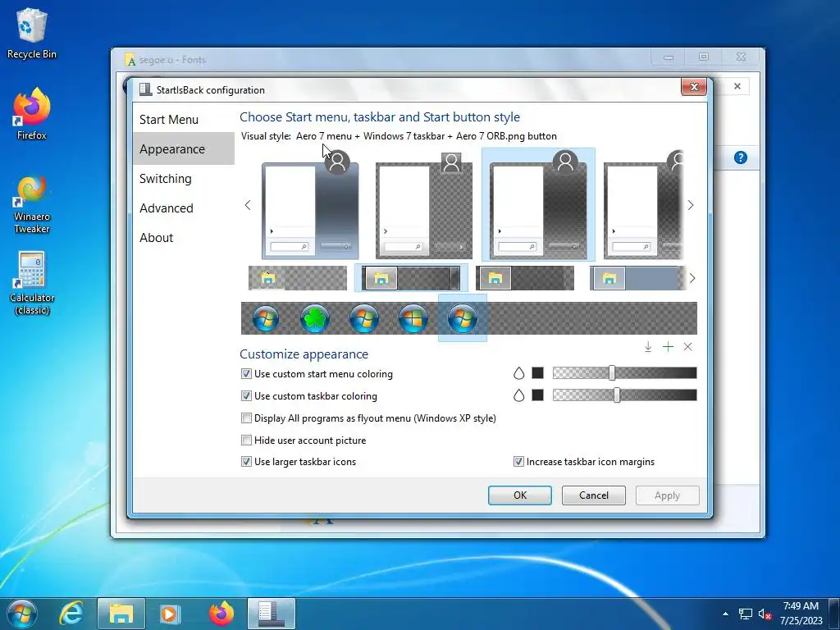
Task: Click the droplet icon for start menu coloring
Action: pos(518,373)
